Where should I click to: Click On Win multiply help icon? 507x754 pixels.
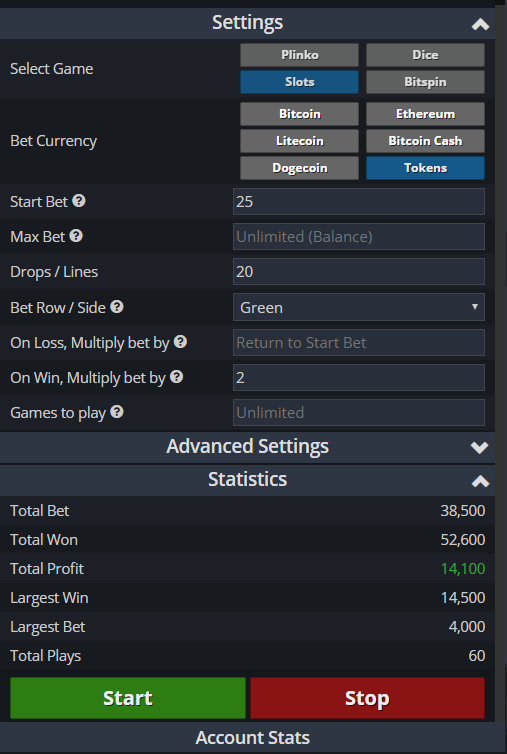click(177, 377)
